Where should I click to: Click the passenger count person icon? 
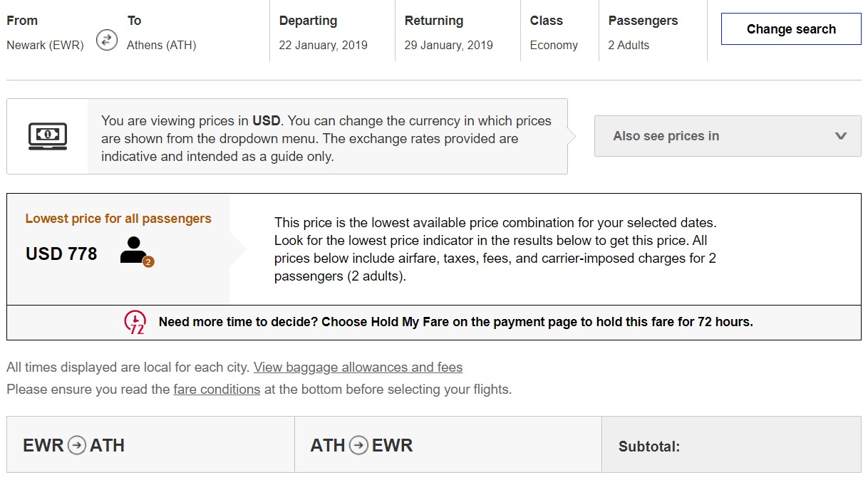click(135, 251)
